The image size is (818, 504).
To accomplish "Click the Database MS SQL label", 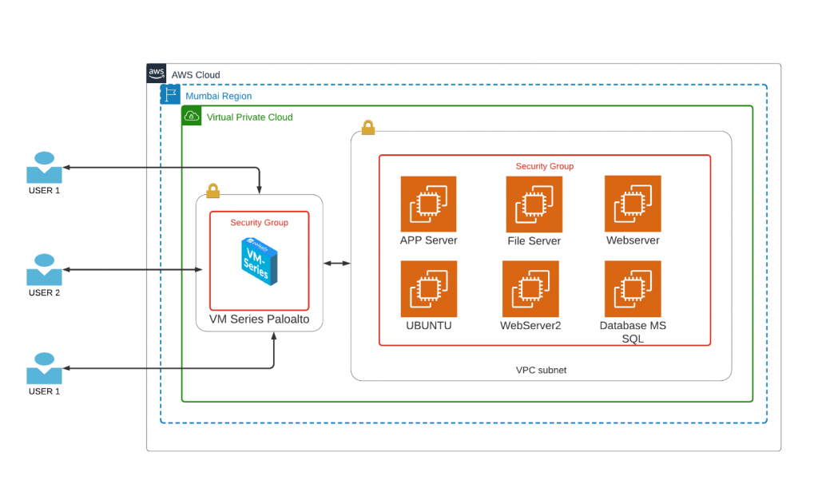I will tap(633, 331).
